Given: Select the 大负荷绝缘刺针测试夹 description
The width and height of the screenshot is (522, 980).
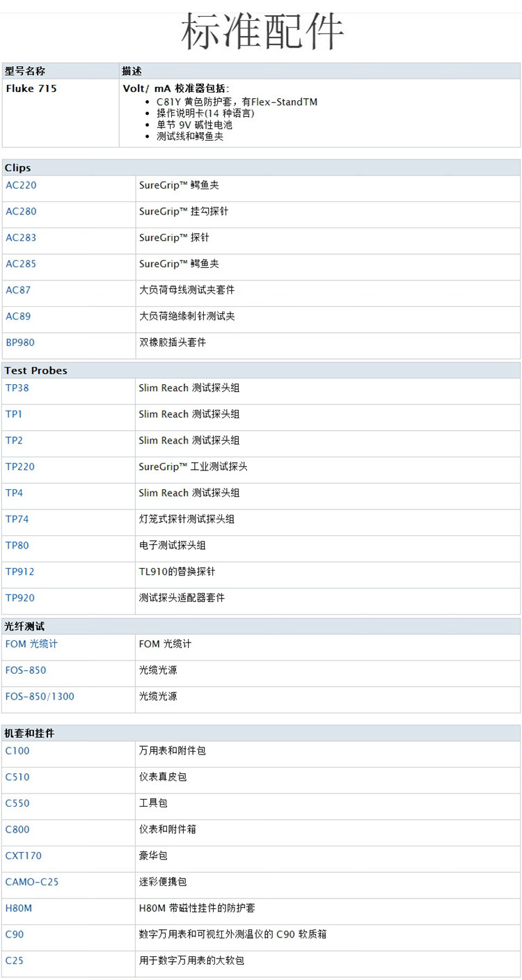Looking at the screenshot, I should click(187, 316).
